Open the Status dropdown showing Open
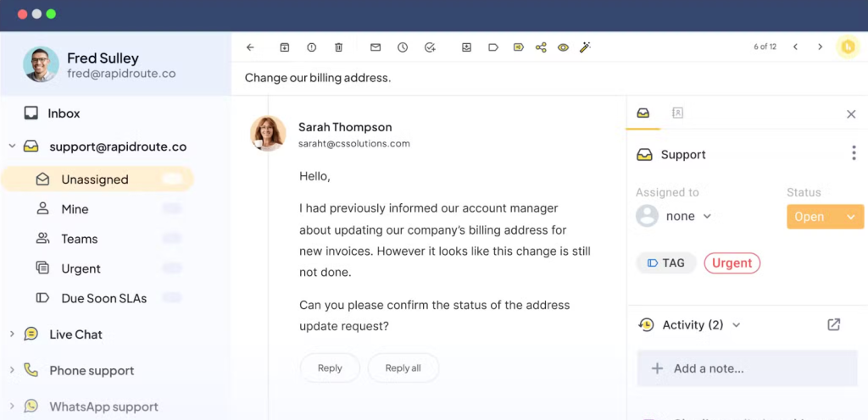The image size is (868, 420). click(x=824, y=217)
